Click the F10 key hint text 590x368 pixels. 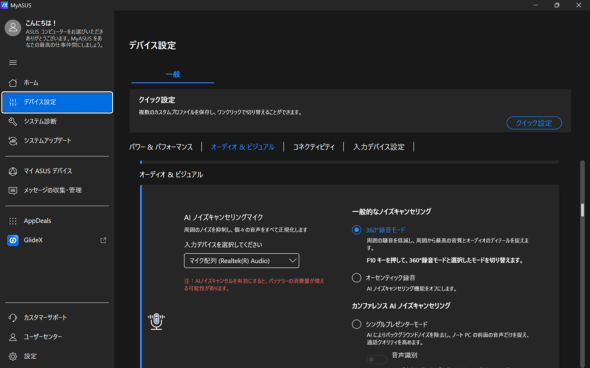(445, 260)
